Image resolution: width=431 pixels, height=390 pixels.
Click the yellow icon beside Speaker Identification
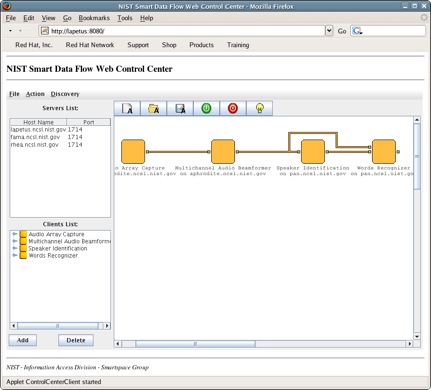click(23, 248)
